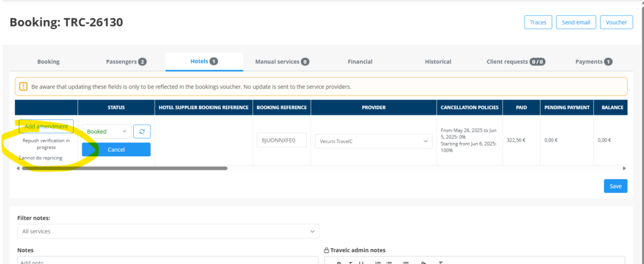The image size is (644, 264).
Task: Click the booking reference field 8JUONNXFE0
Action: pyautogui.click(x=282, y=140)
